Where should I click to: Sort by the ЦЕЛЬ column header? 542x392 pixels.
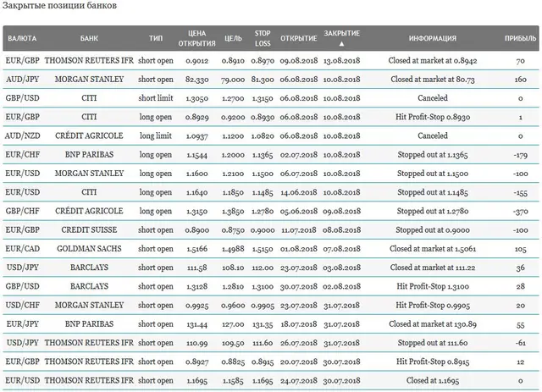click(233, 38)
